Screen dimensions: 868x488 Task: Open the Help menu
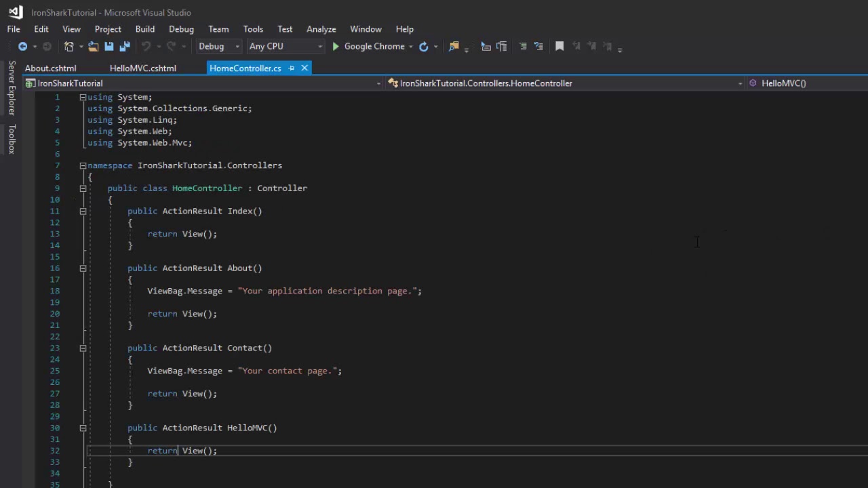[405, 29]
